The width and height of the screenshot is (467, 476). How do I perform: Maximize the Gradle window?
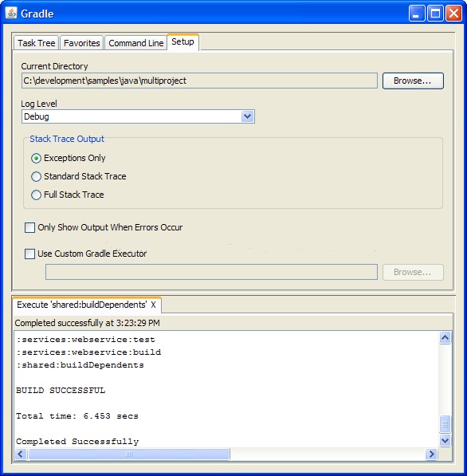pos(435,14)
